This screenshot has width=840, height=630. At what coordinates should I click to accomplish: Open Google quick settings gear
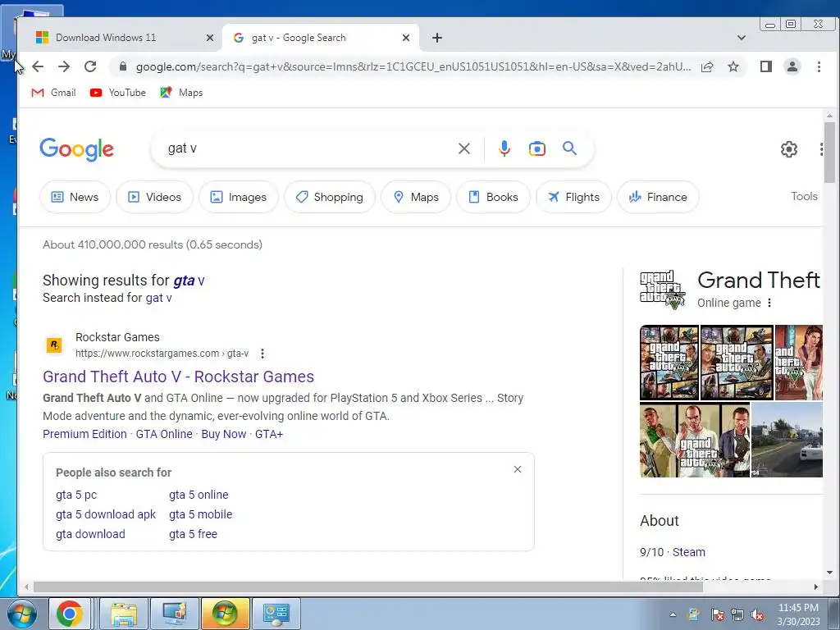point(788,149)
